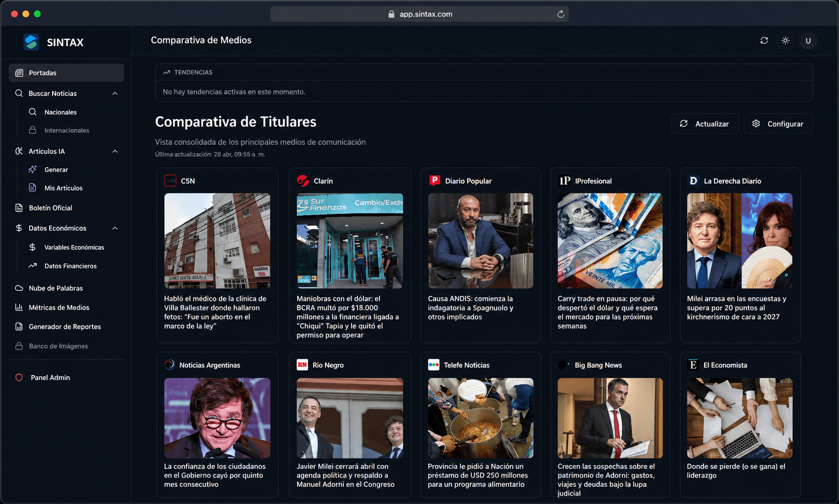Click the Big Bang News Adorni photo
This screenshot has width=839, height=504.
(610, 418)
